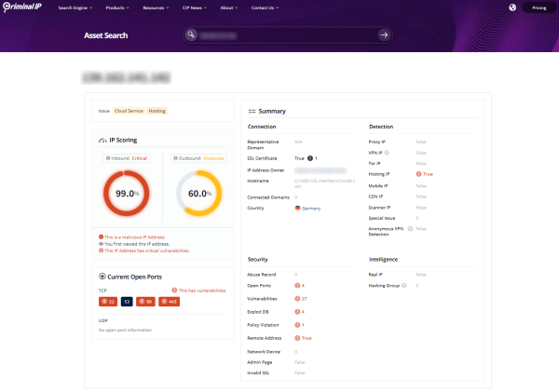Click the Current Open Ports icon

coord(102,277)
